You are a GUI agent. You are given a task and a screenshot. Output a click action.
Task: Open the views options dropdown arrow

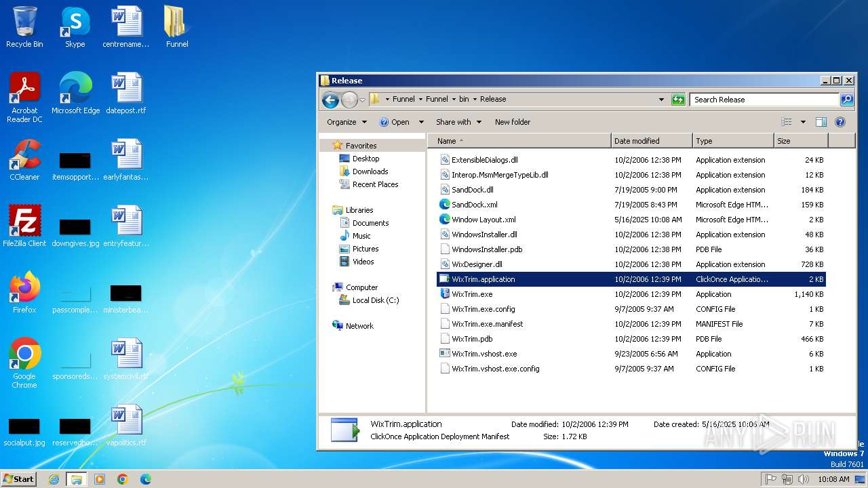(x=803, y=122)
